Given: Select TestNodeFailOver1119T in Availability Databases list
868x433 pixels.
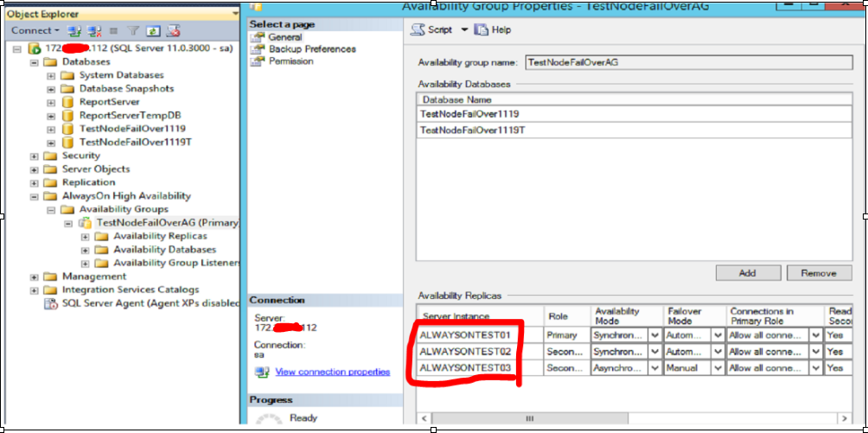Looking at the screenshot, I should coord(634,131).
